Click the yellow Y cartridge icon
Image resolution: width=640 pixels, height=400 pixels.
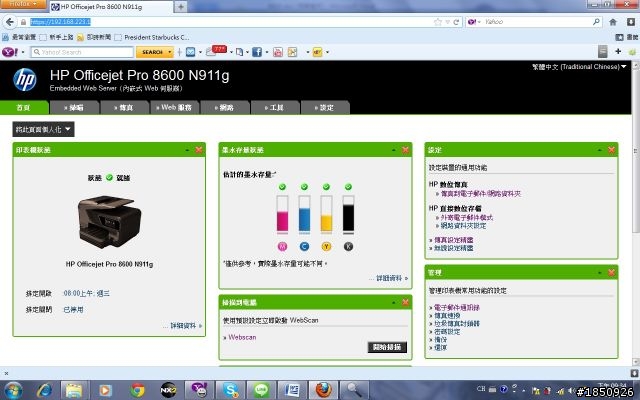(326, 246)
